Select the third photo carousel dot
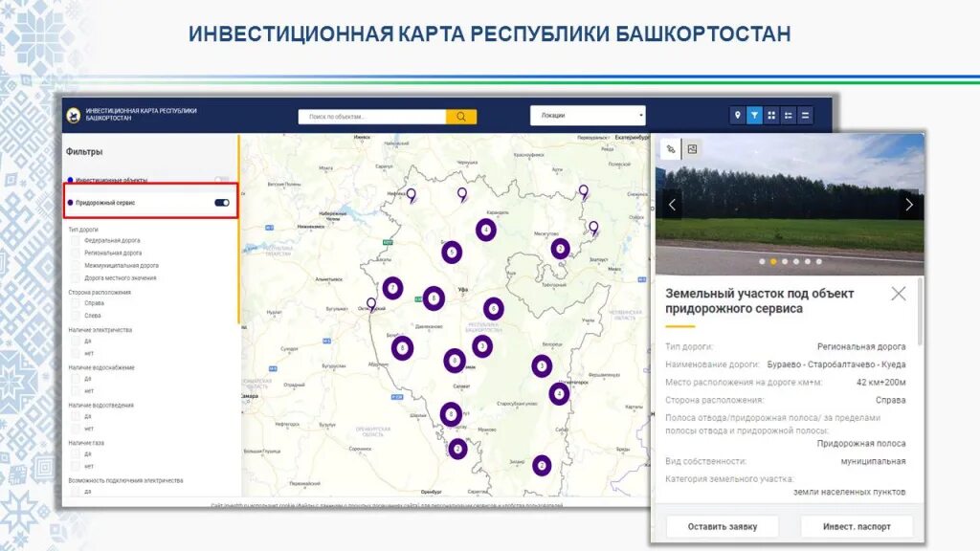980x551 pixels. [785, 262]
